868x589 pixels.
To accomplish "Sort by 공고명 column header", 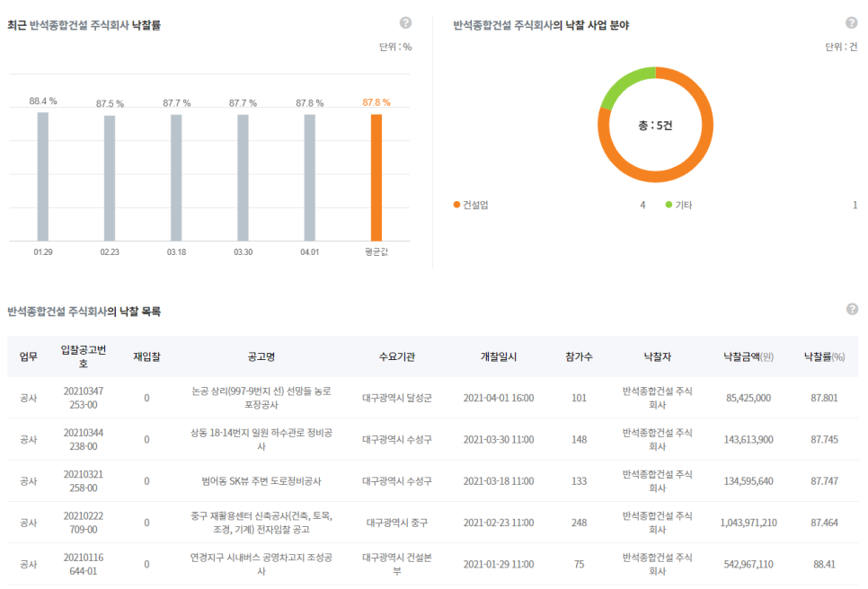I will 261,356.
